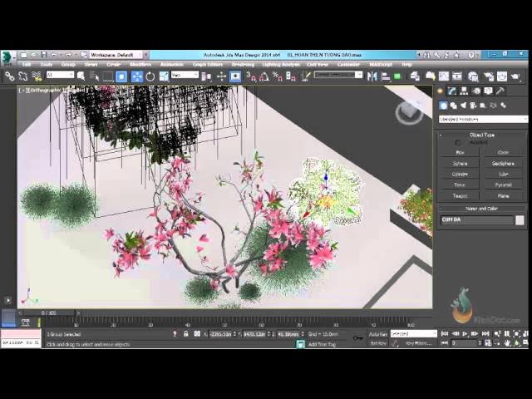Open the Standard Primitives dropdown
532x399 pixels.
(483, 119)
